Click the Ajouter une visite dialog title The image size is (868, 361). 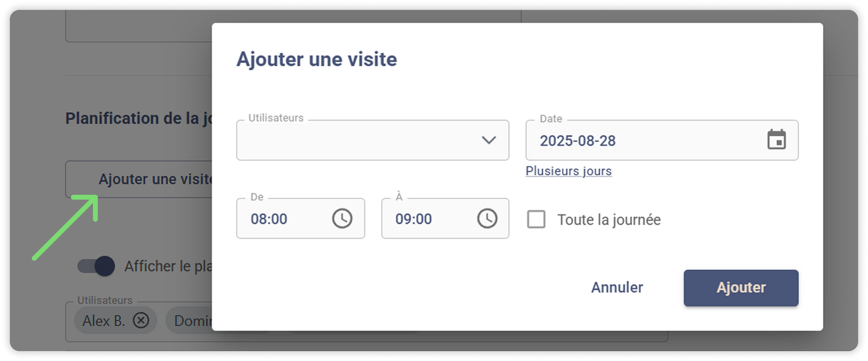[316, 59]
